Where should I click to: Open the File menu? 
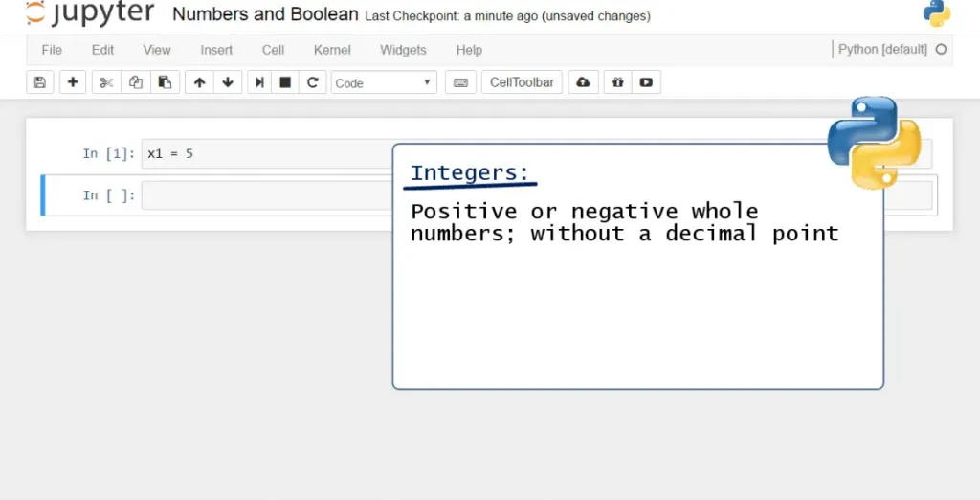point(52,50)
